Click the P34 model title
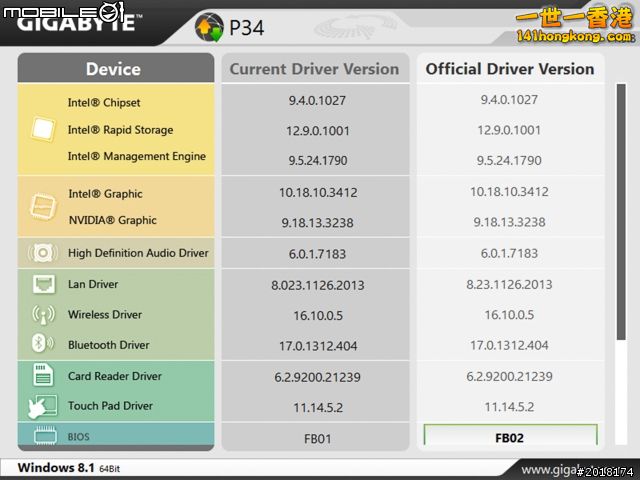The width and height of the screenshot is (640, 480). 247,28
